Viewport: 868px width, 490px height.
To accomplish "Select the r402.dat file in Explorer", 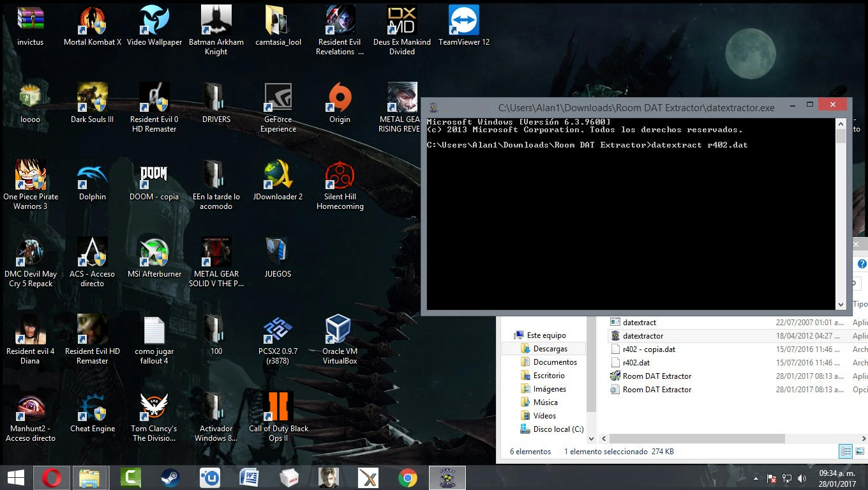I will click(631, 363).
